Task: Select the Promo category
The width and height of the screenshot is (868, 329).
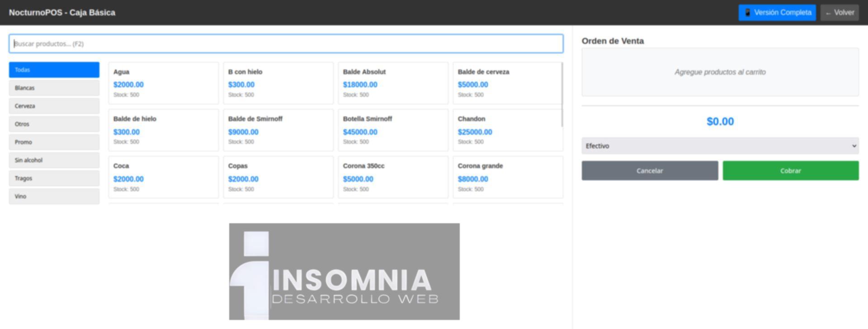Action: tap(54, 142)
